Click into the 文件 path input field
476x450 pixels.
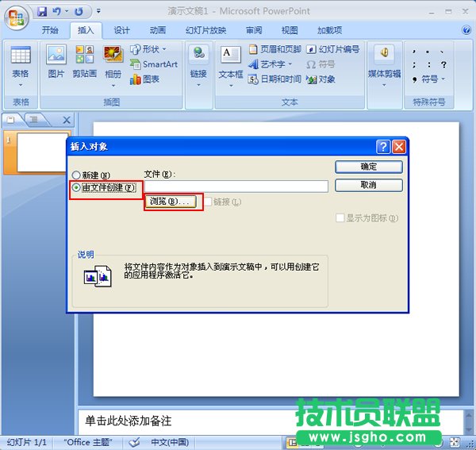tap(236, 187)
